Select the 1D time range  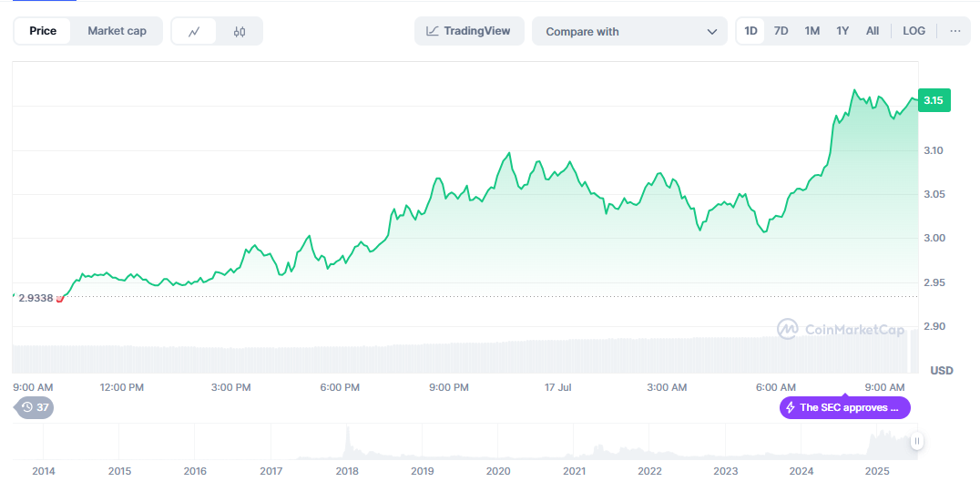point(750,31)
